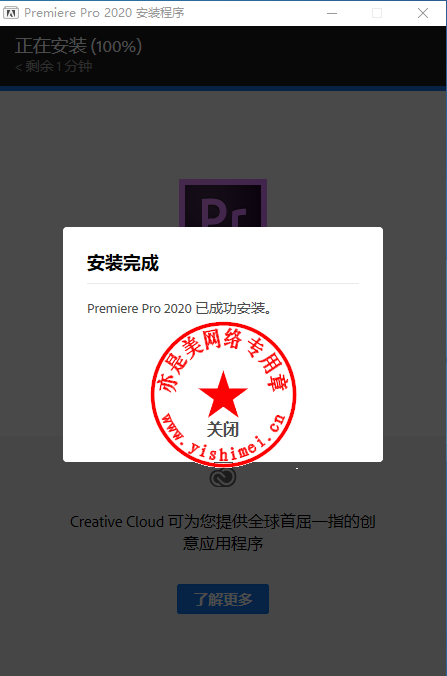Close the installer with the X icon
This screenshot has width=447, height=676.
coord(423,13)
